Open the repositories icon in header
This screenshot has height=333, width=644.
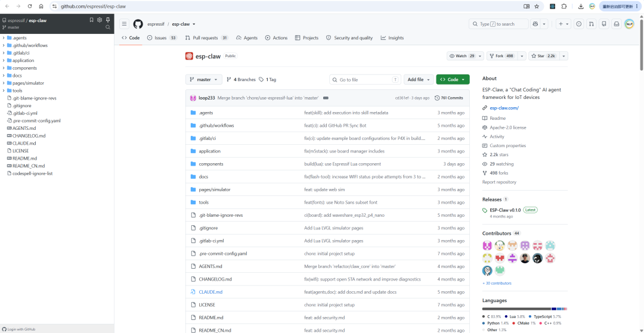(603, 24)
